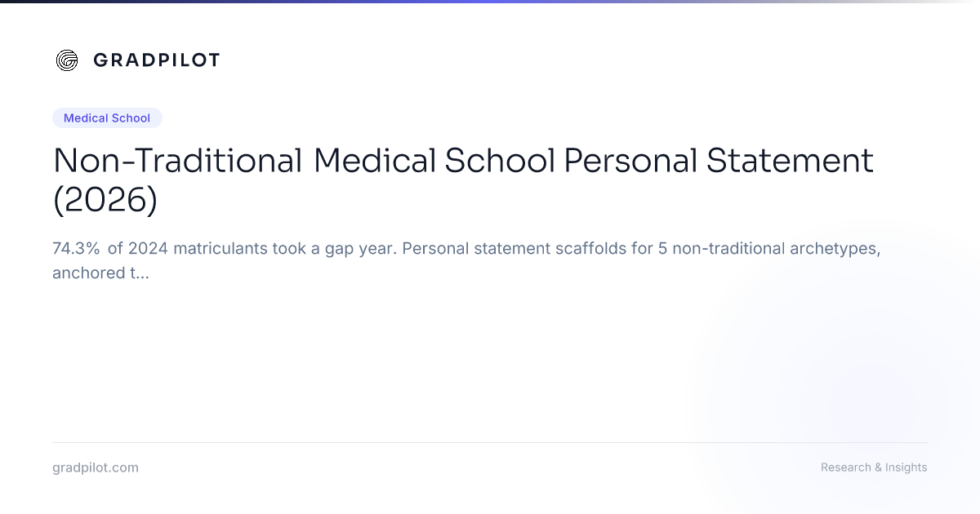
Task: Click the description line about 2024 matriculants
Action: point(466,249)
